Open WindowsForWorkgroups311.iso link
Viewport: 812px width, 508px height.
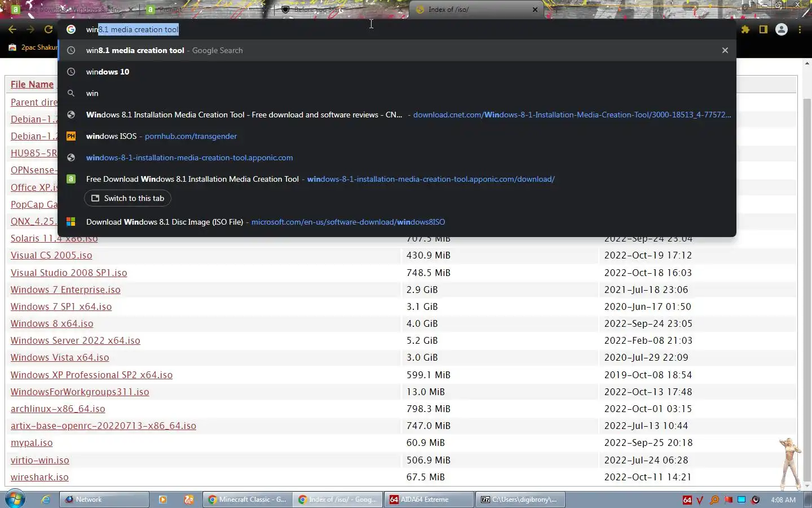(x=80, y=392)
